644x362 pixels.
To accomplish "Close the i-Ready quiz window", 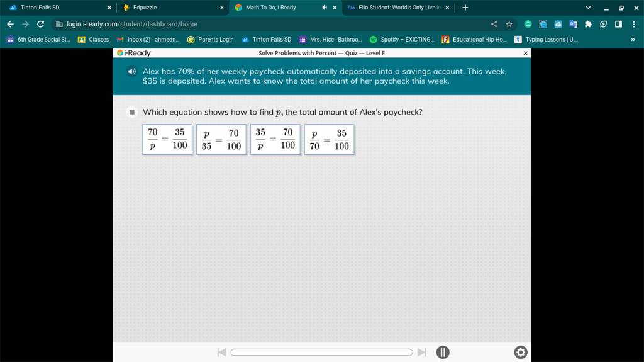I will click(525, 53).
